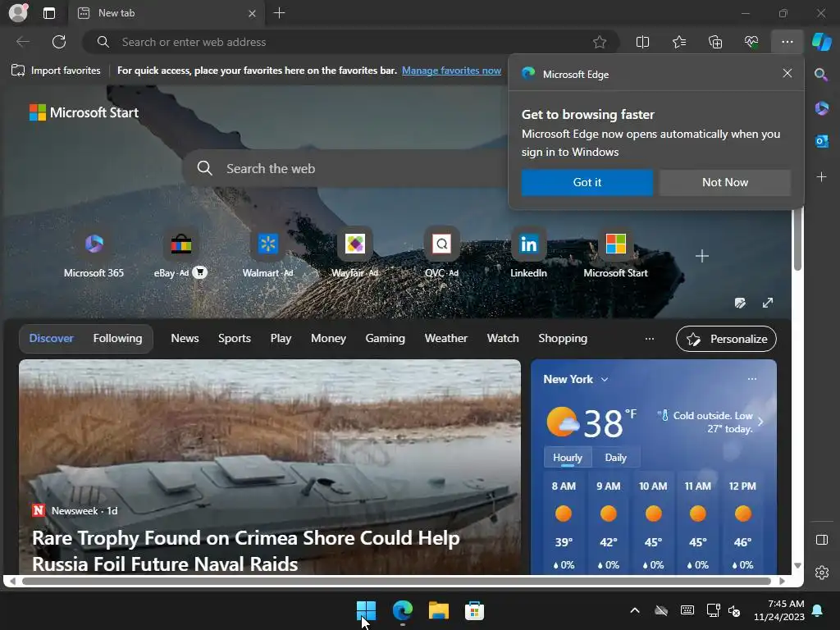Open notifications bell in taskbar

point(818,610)
